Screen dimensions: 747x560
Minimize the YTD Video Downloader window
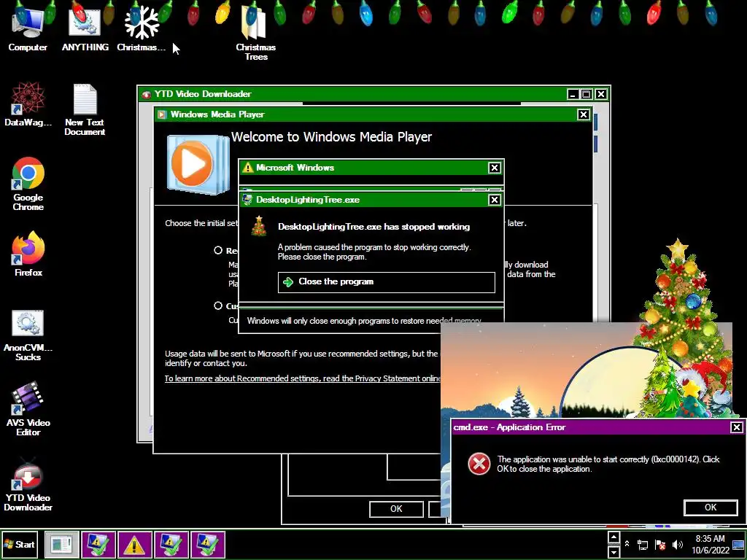coord(573,94)
